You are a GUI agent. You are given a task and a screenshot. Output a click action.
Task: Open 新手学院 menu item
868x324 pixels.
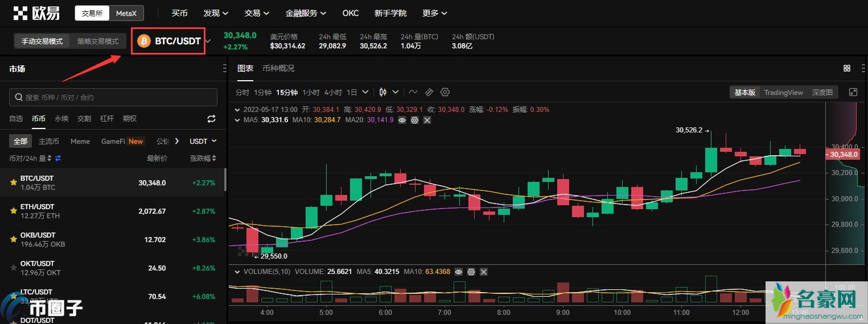pyautogui.click(x=390, y=13)
